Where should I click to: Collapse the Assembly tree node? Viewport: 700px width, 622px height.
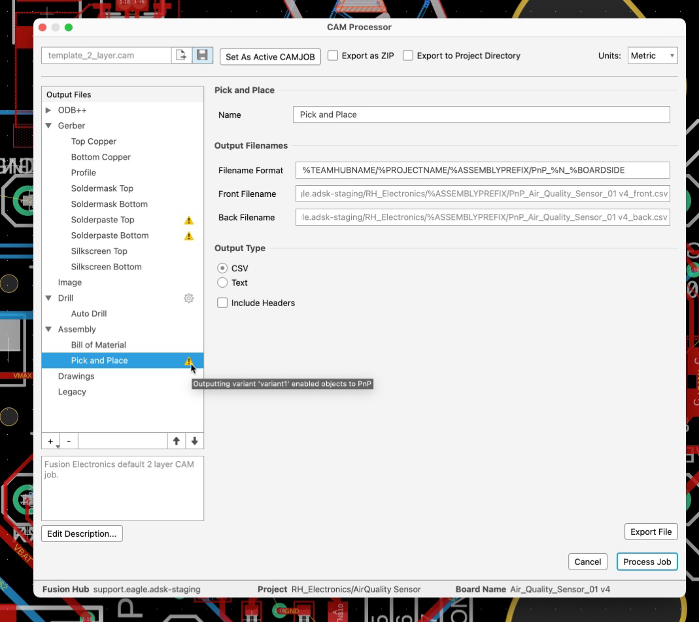point(49,329)
